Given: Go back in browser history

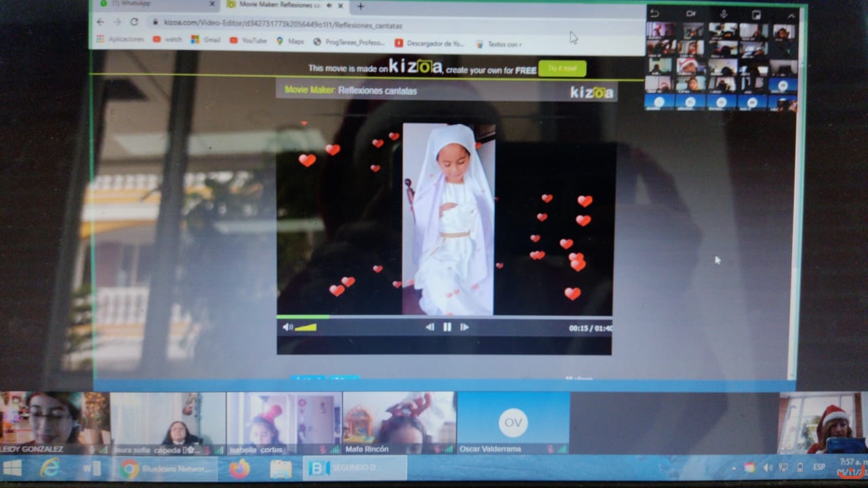Looking at the screenshot, I should point(101,22).
